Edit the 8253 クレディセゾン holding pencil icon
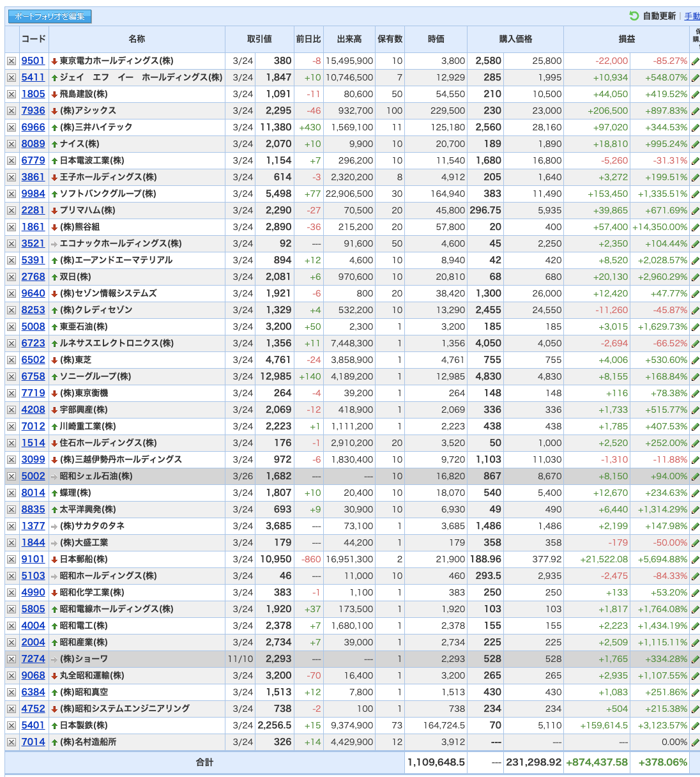This screenshot has height=777, width=700. (696, 310)
